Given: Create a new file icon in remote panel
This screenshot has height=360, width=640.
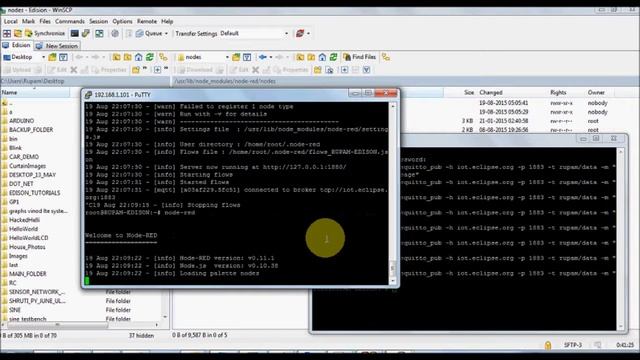Looking at the screenshot, I should pyautogui.click(x=329, y=70).
